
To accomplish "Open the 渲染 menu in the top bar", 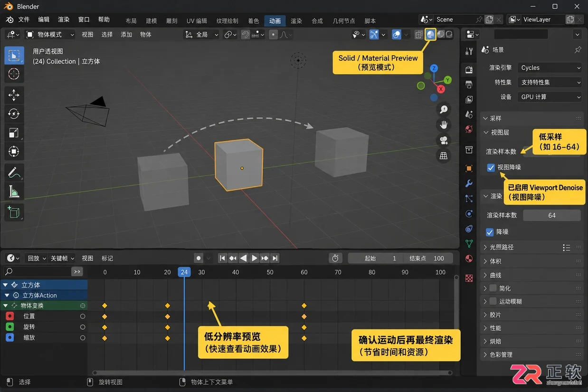I will (64, 19).
